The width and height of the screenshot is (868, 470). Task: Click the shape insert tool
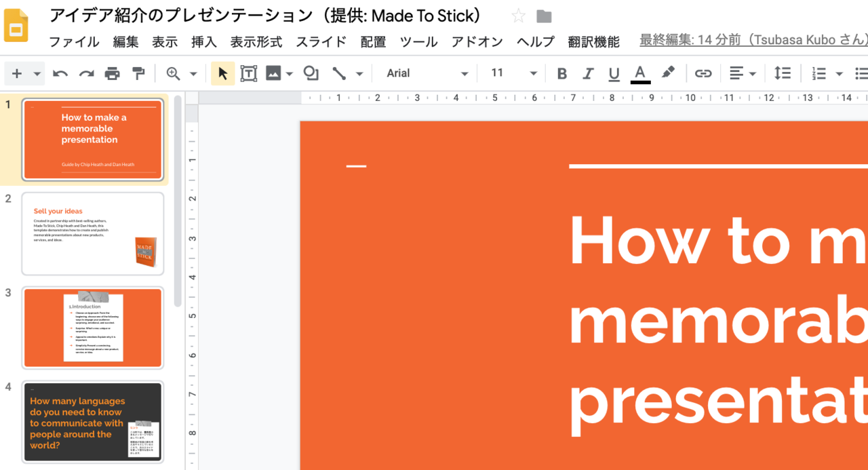click(311, 73)
